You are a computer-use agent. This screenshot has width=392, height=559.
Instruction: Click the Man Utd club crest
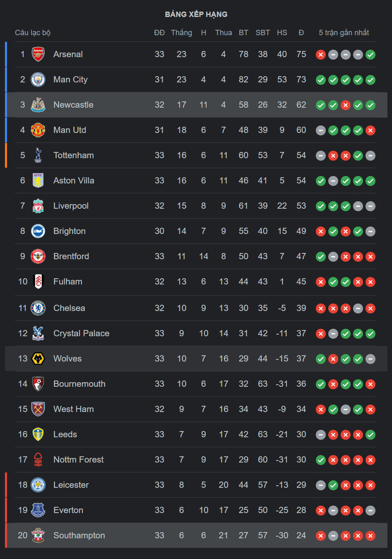(x=38, y=130)
